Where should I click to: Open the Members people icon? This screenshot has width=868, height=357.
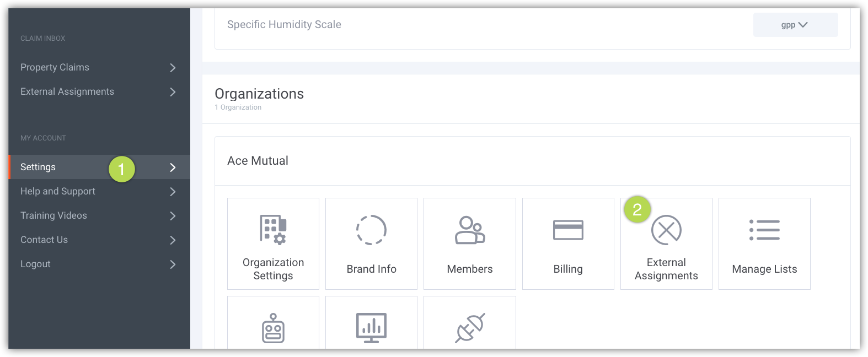(x=469, y=230)
